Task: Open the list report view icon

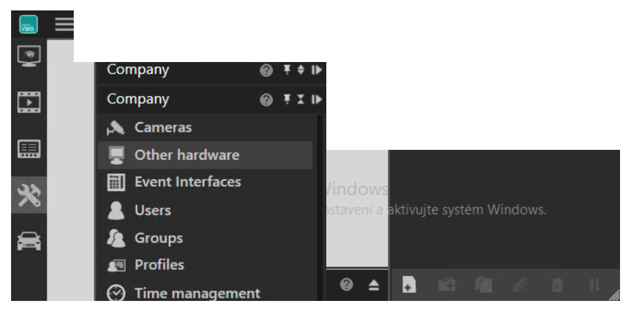Action: coord(29,148)
